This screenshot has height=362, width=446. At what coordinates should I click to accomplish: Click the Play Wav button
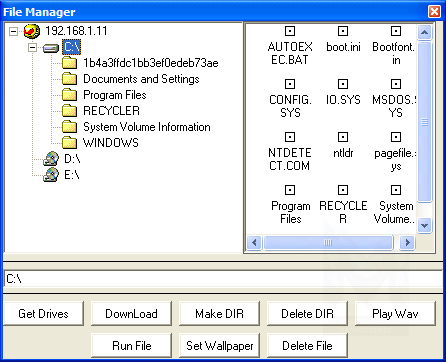point(395,313)
